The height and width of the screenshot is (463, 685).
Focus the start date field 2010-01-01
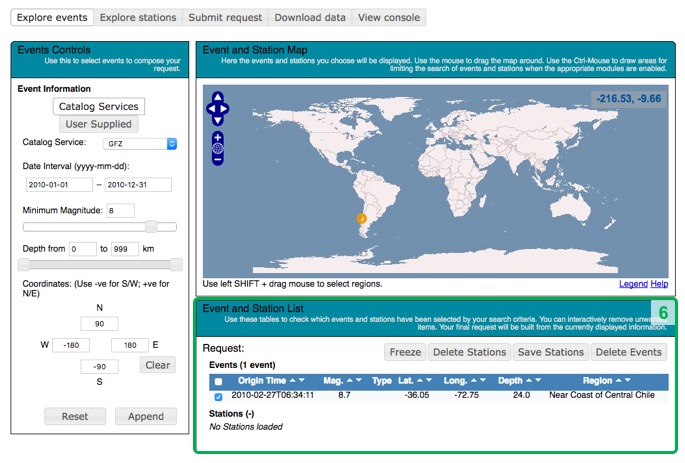click(59, 185)
